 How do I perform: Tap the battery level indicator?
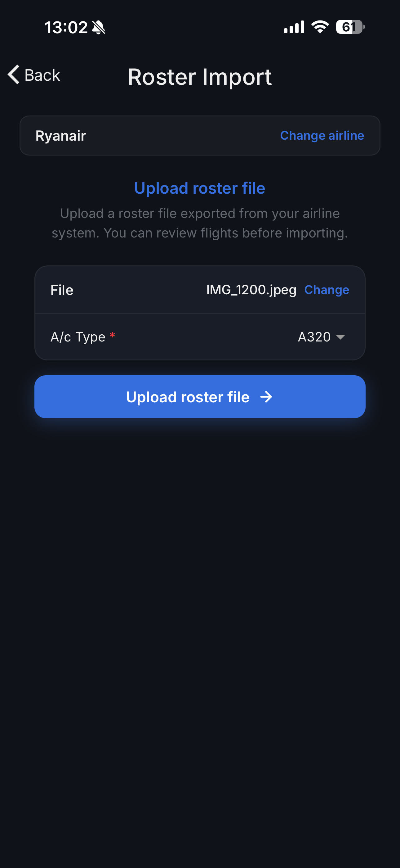tap(350, 27)
